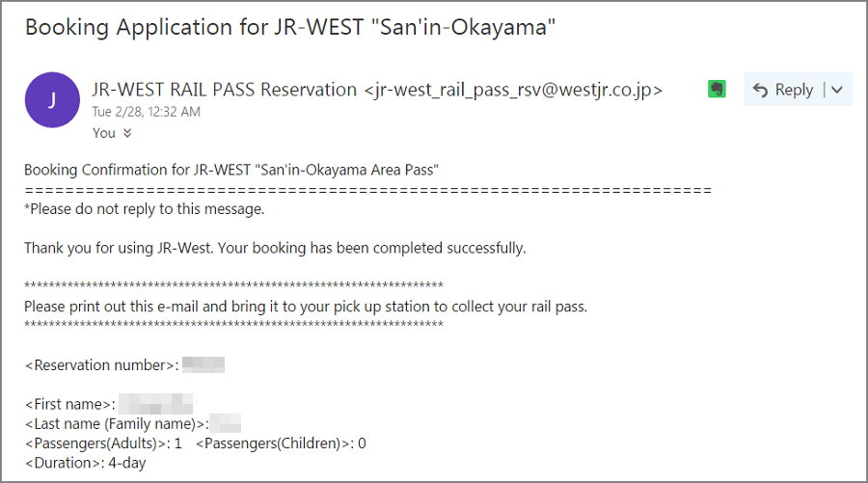This screenshot has width=868, height=483.
Task: Open the dropdown arrow beside Reply
Action: 836,90
